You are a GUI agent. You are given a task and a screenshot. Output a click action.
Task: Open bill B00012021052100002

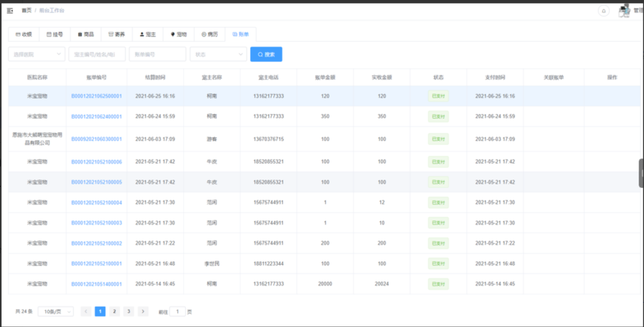pyautogui.click(x=97, y=244)
